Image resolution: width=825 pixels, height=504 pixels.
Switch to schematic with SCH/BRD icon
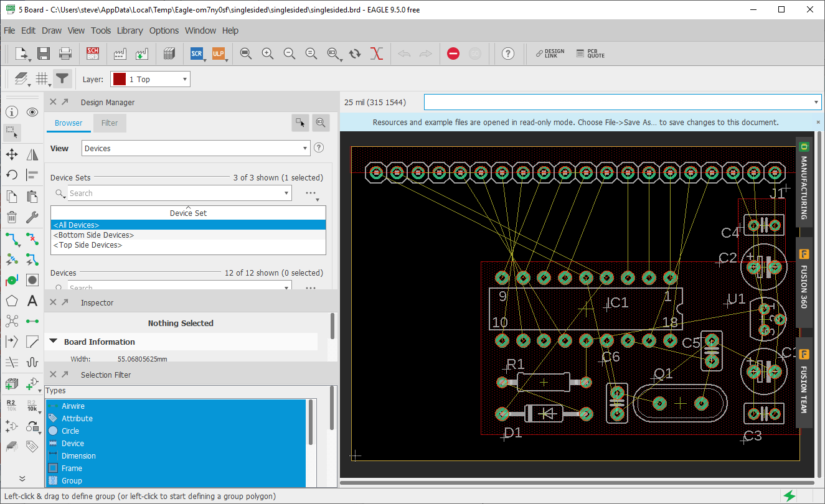[93, 54]
